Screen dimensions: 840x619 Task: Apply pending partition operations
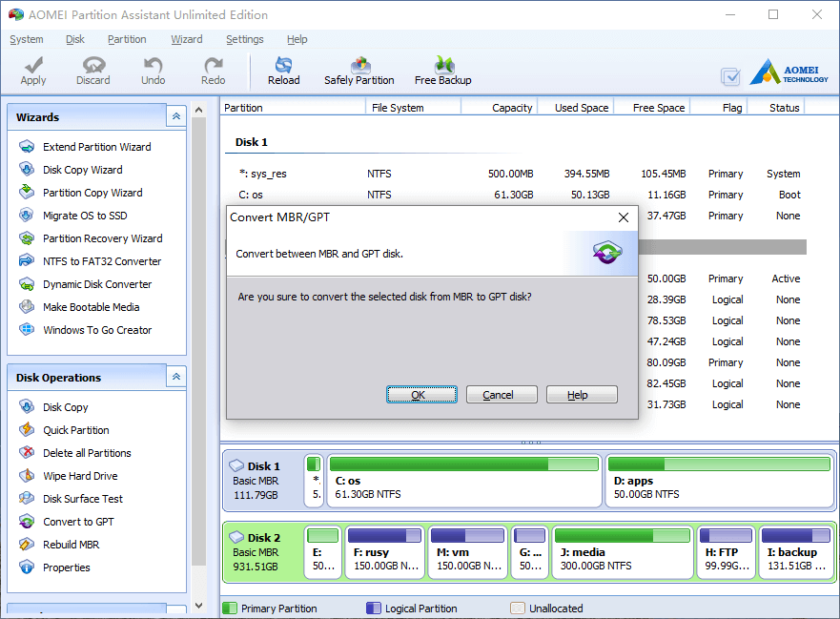[33, 70]
